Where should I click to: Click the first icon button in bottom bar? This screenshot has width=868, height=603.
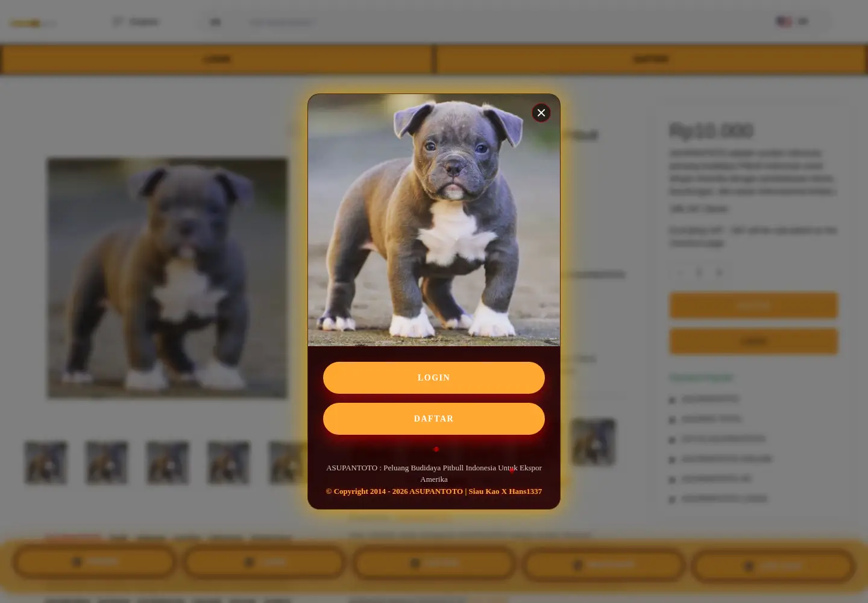(x=95, y=562)
